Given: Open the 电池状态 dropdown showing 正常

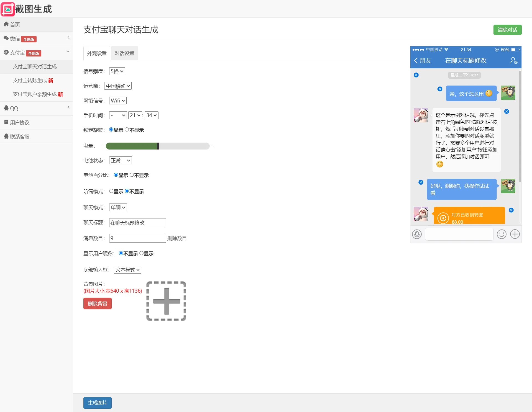Looking at the screenshot, I should click(x=120, y=160).
